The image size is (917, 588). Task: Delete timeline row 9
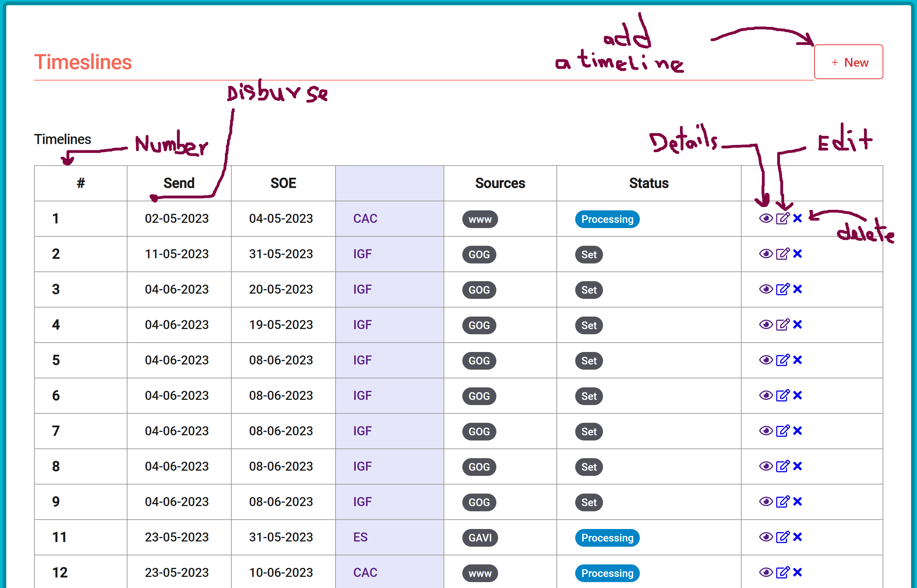tap(798, 502)
